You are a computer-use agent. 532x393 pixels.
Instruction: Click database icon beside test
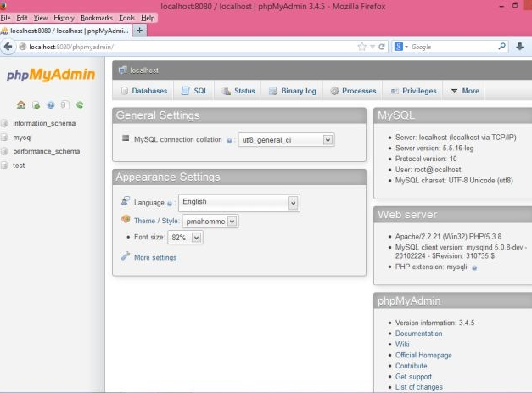(x=4, y=166)
